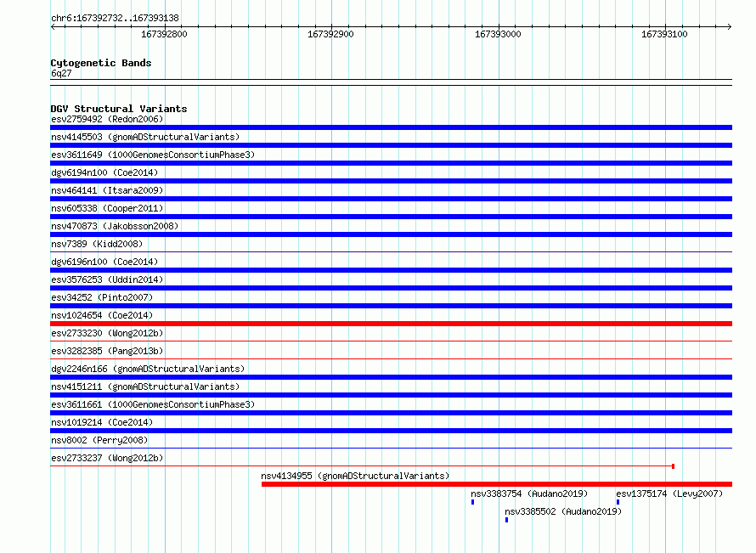
Task: Click the nsv7389 (Kidd2008) label
Action: coord(97,244)
